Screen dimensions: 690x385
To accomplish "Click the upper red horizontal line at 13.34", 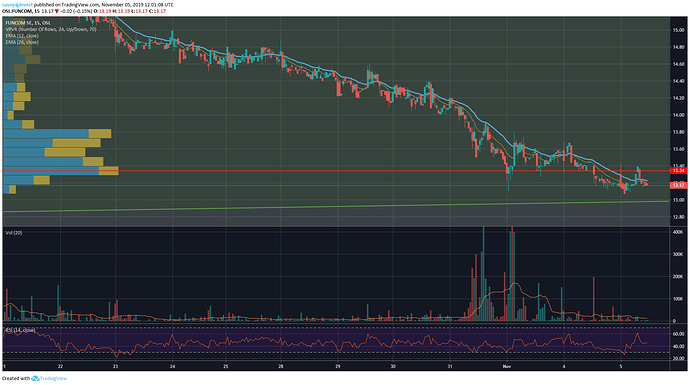I will 336,171.
